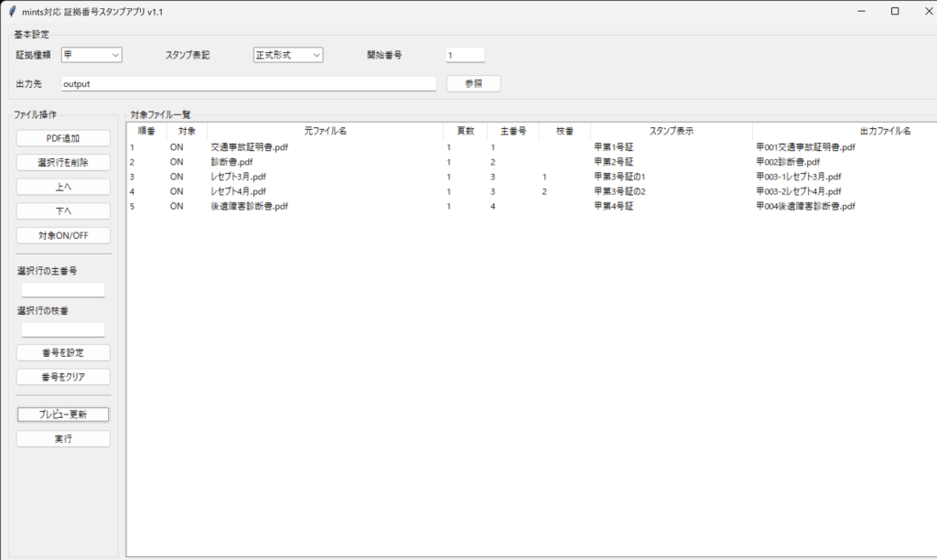The image size is (937, 560).
Task: Move row up with 上へ button
Action: coord(63,187)
